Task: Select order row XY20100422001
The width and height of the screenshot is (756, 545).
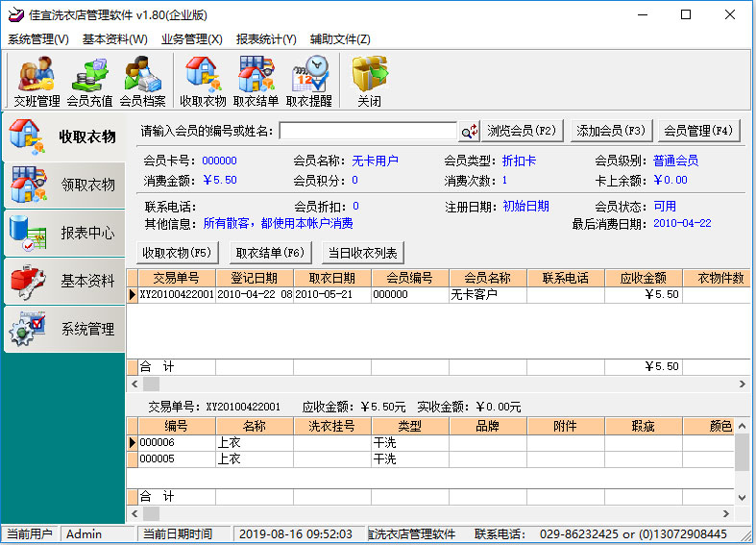Action: pyautogui.click(x=439, y=295)
